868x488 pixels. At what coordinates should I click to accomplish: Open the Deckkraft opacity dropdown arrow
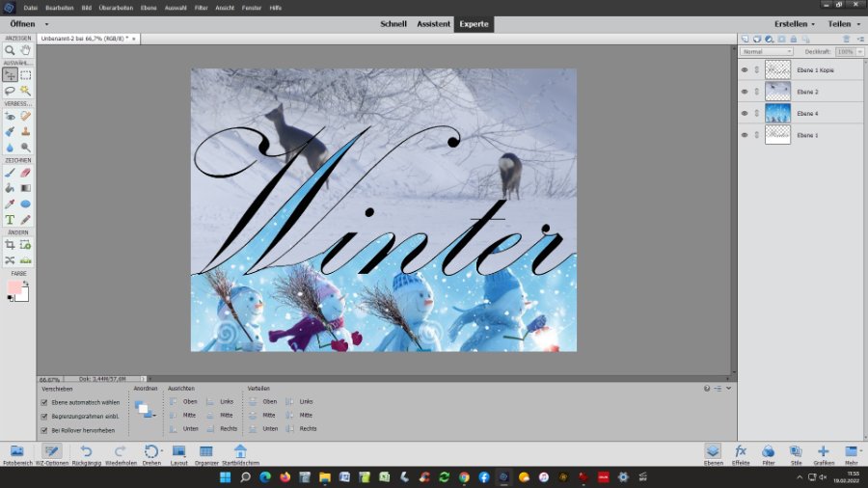pos(860,51)
